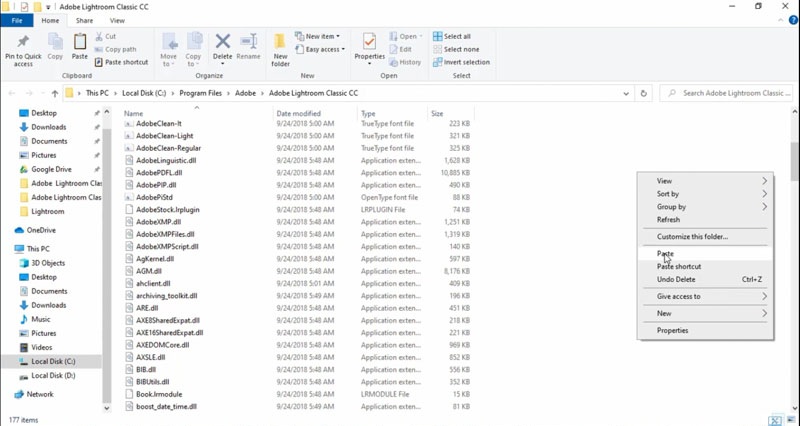Screen dimensions: 800x426
Task: Choose Properties in context menu
Action: coord(706,331)
